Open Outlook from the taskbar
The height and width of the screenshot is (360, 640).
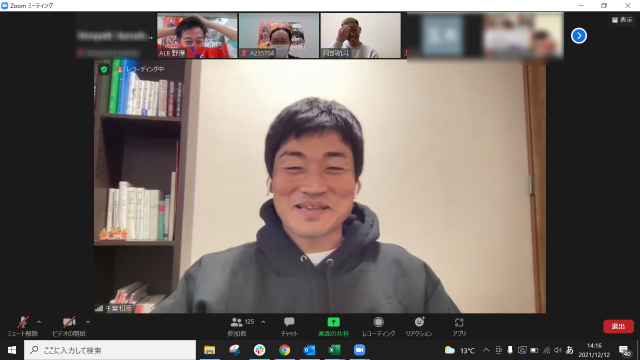click(x=309, y=350)
